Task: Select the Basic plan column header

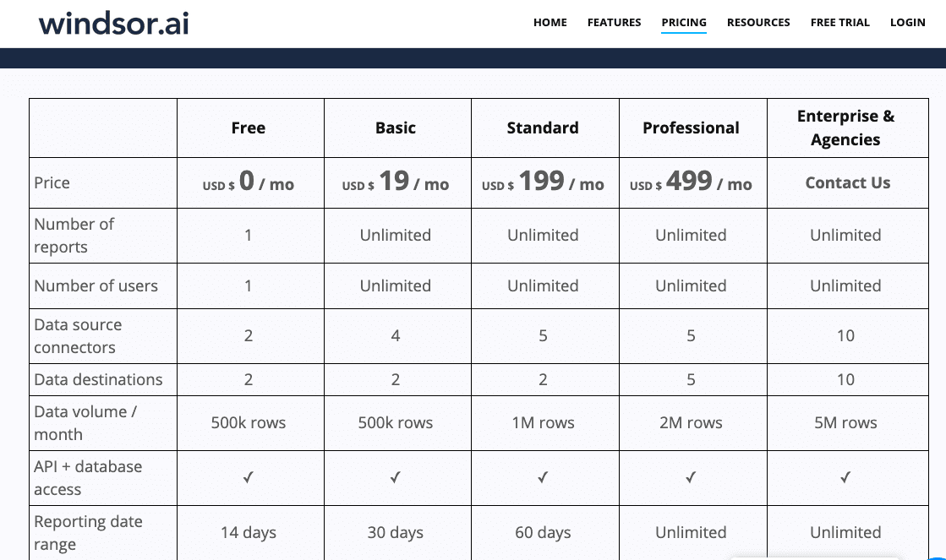Action: pos(396,128)
